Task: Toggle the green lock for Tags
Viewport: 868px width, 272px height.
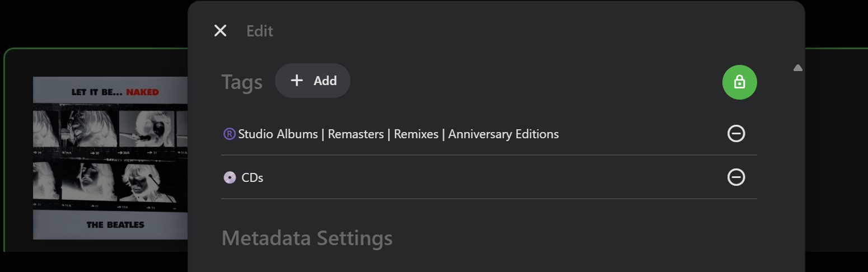Action: tap(739, 82)
